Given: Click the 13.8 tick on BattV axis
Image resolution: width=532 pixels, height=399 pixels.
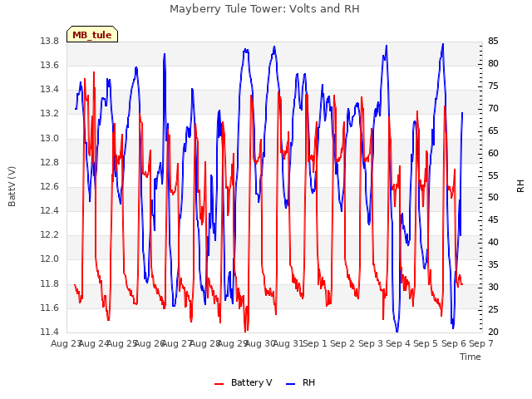Looking at the screenshot, I should point(50,41).
